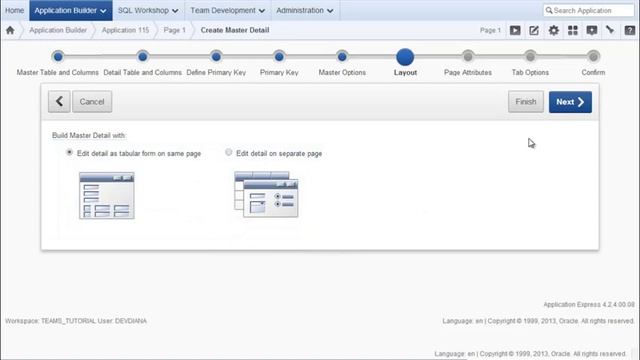This screenshot has width=640, height=360.
Task: Click the grid components icon
Action: click(x=573, y=30)
